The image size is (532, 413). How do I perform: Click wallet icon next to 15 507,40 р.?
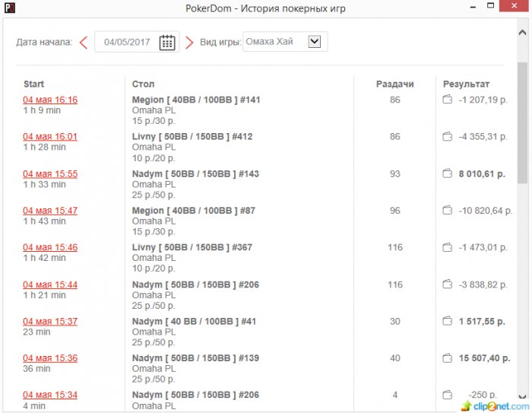(448, 358)
